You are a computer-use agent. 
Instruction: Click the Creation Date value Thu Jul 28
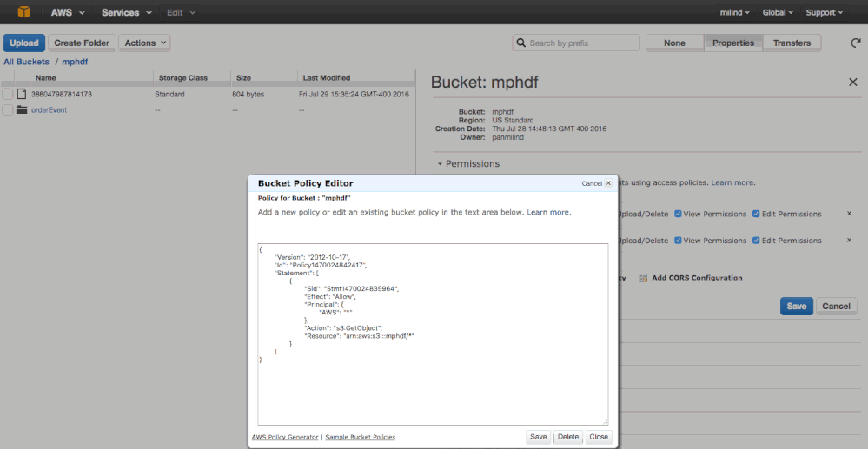(549, 129)
